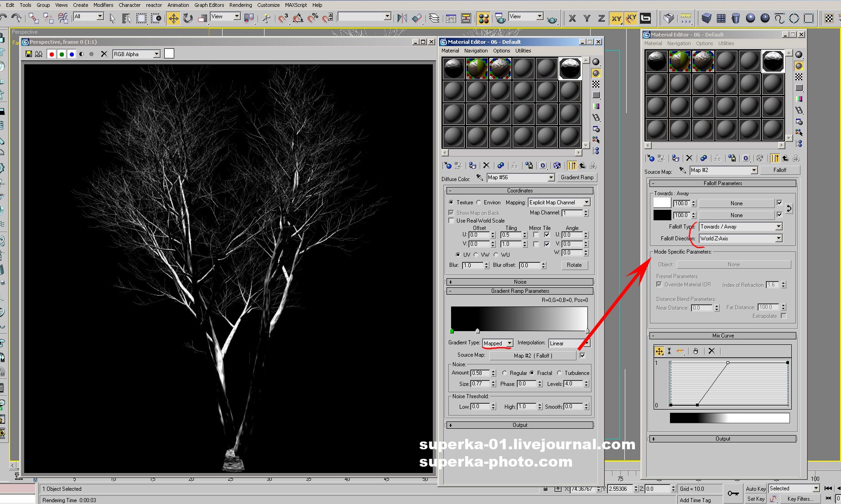
Task: Toggle the Use Real-World Scale checkbox
Action: pyautogui.click(x=452, y=221)
